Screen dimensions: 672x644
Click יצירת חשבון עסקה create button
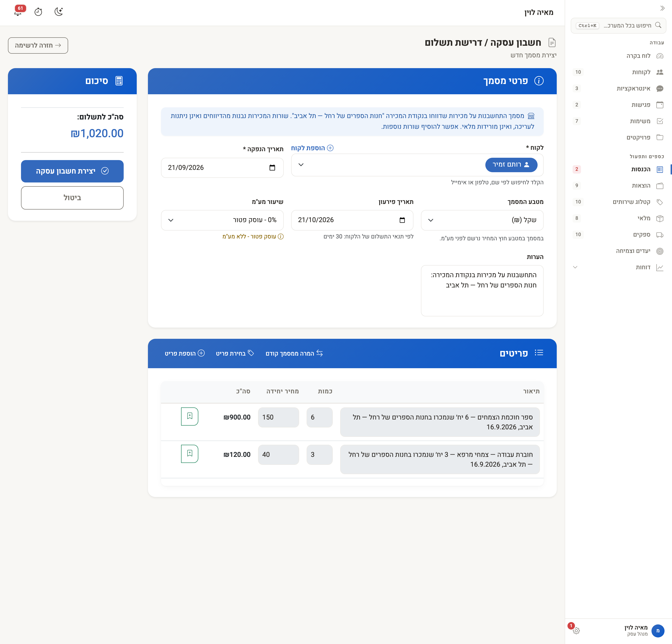(72, 171)
